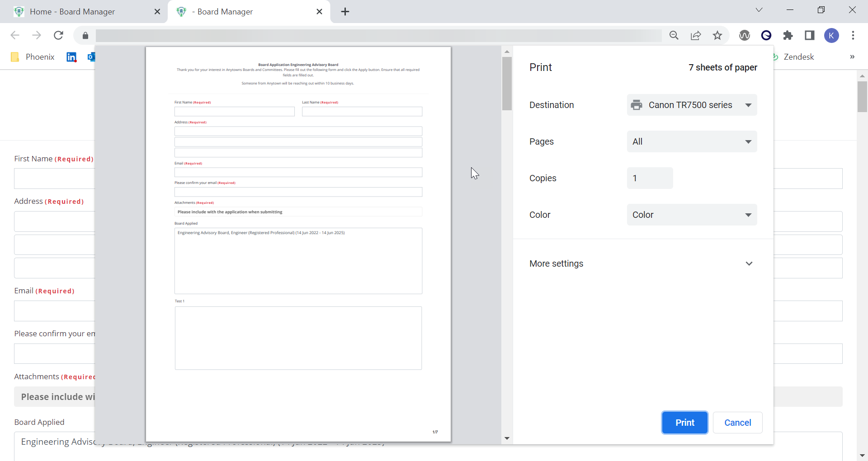Expand More settings section
The height and width of the screenshot is (461, 868).
pyautogui.click(x=641, y=263)
